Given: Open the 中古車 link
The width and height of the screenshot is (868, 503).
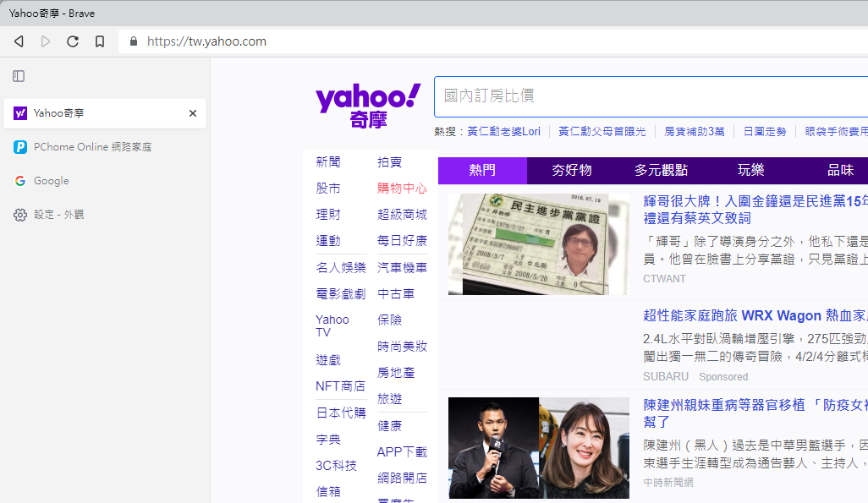Looking at the screenshot, I should coord(396,294).
